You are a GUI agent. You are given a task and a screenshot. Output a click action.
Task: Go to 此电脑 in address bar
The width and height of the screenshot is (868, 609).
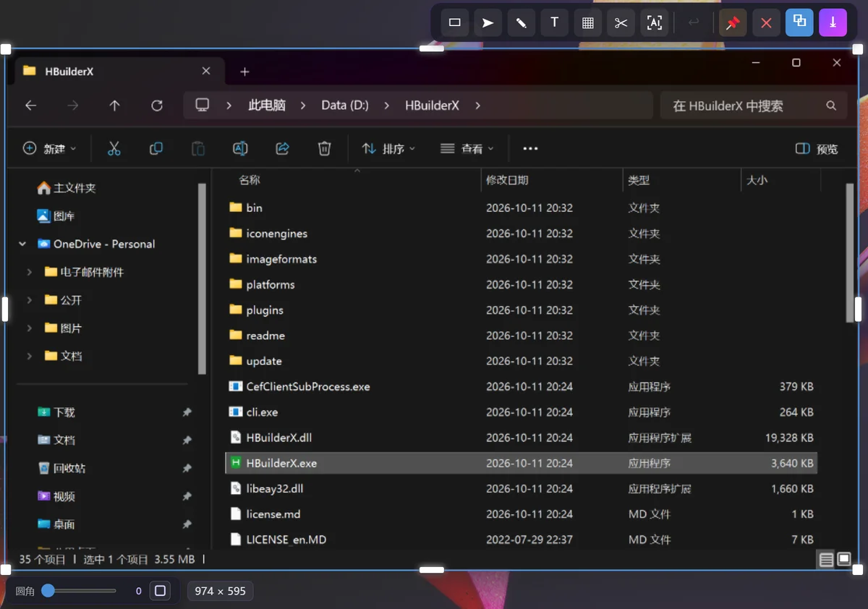click(267, 106)
